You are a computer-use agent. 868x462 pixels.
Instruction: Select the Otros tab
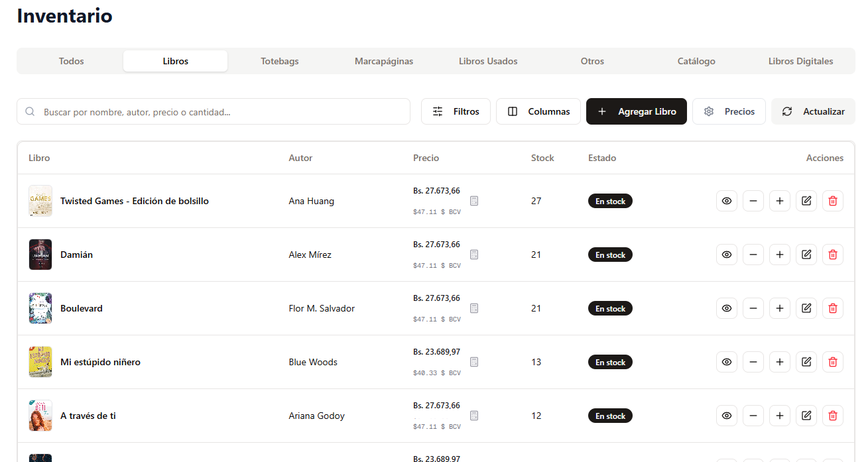point(592,61)
